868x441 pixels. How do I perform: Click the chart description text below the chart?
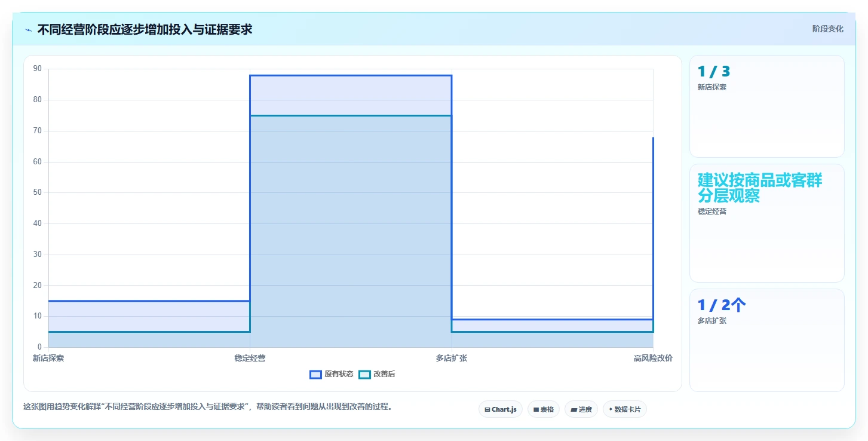tap(208, 407)
